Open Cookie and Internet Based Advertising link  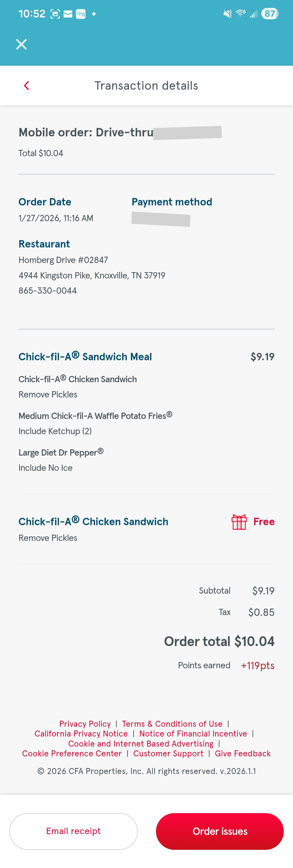(x=141, y=744)
